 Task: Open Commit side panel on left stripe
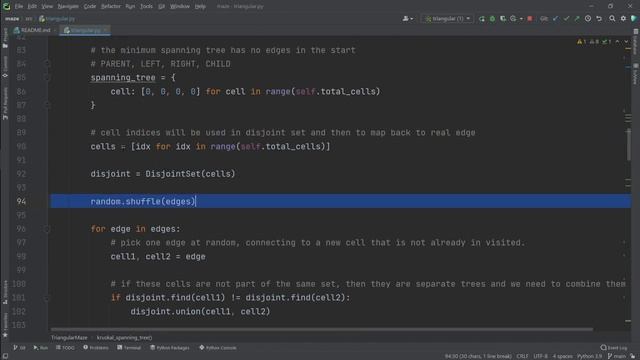pos(5,67)
